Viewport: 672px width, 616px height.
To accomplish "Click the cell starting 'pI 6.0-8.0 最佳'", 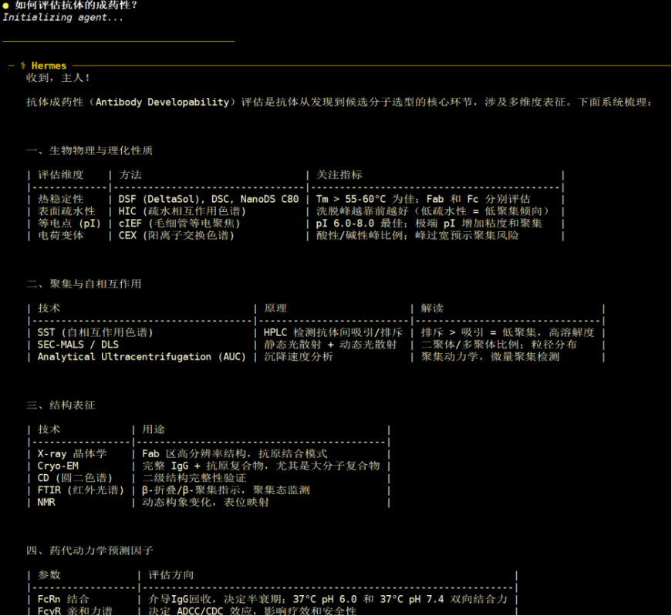I will (x=429, y=224).
